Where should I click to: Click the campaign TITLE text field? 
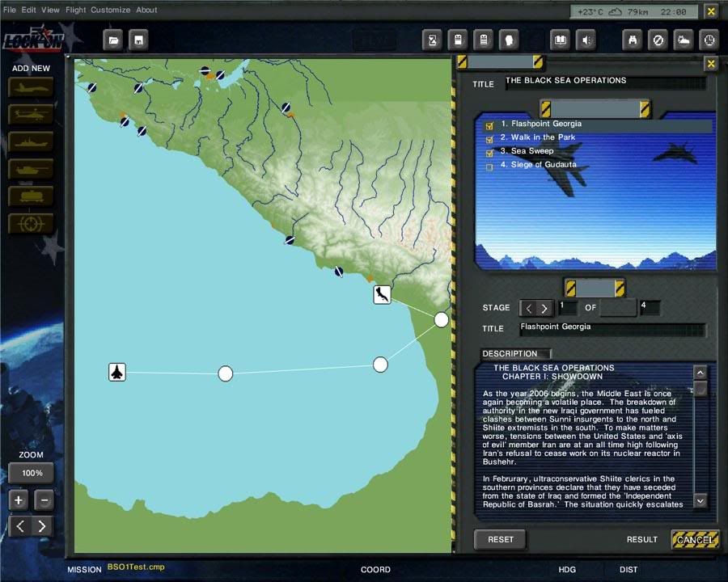click(604, 82)
